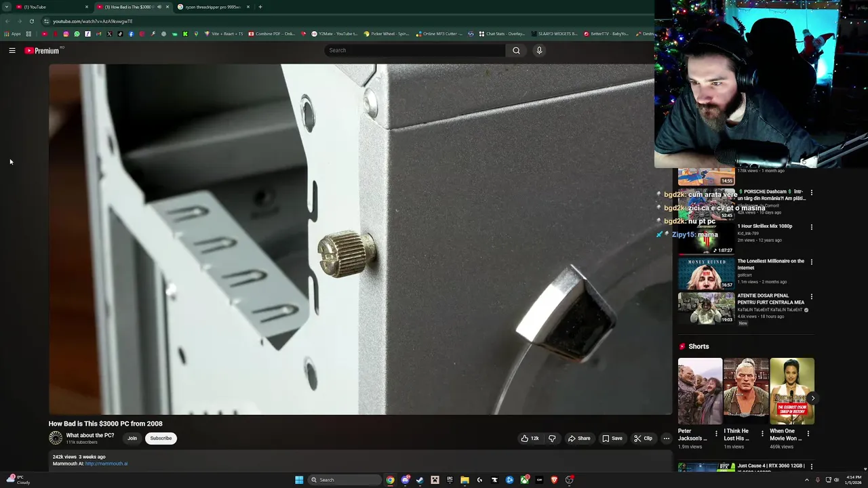Open the Combine PDF bookmark

tap(272, 34)
